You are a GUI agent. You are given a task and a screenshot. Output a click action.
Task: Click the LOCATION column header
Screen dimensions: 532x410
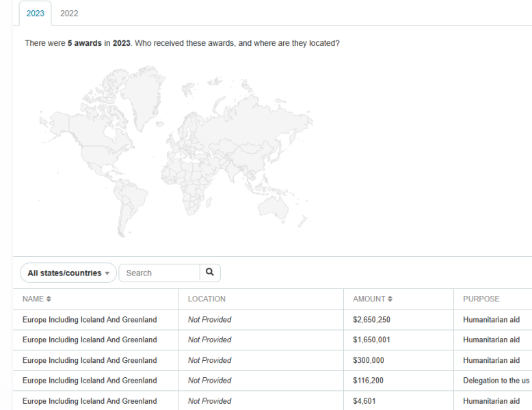[x=207, y=299]
